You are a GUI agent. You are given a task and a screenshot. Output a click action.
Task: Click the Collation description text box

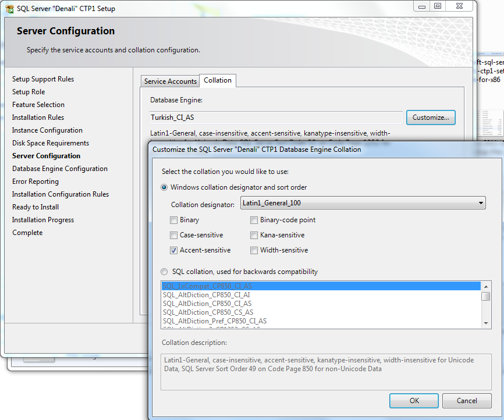click(x=326, y=372)
